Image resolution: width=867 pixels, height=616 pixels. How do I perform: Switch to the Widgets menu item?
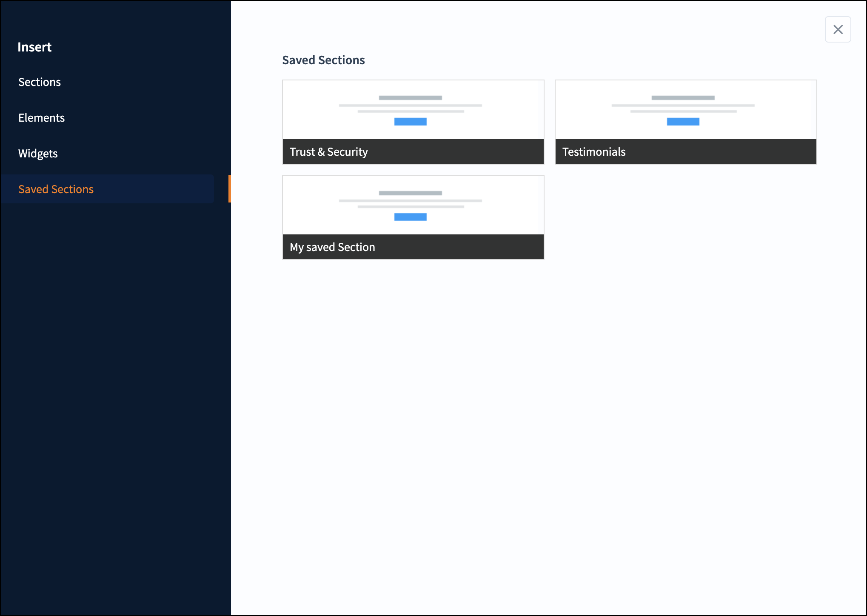pos(38,154)
